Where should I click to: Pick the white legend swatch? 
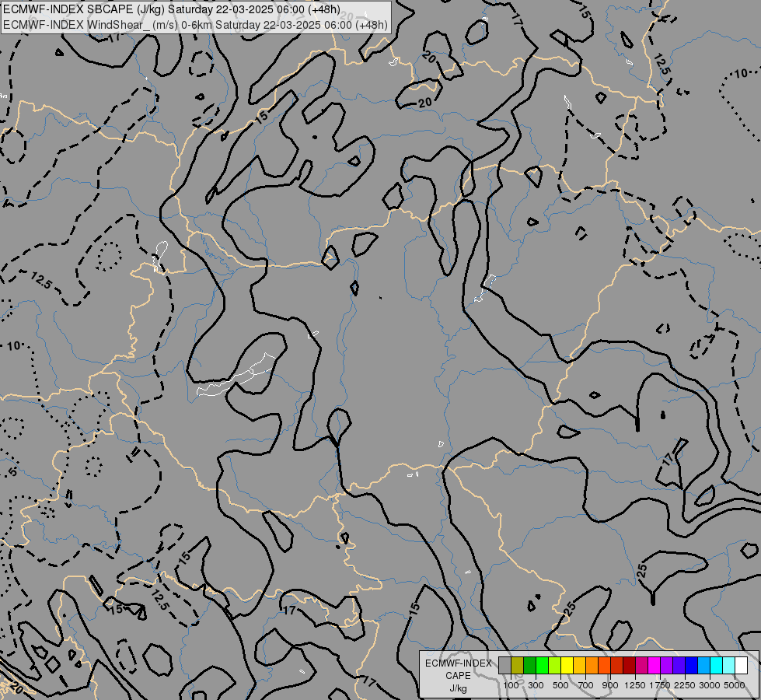(741, 666)
